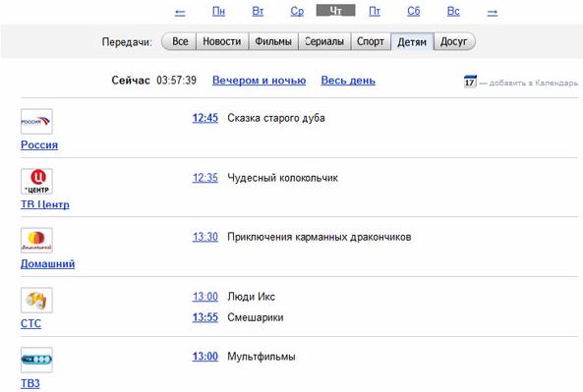Open the 13:55 time link for Смешарики
This screenshot has width=583, height=392.
coord(205,317)
